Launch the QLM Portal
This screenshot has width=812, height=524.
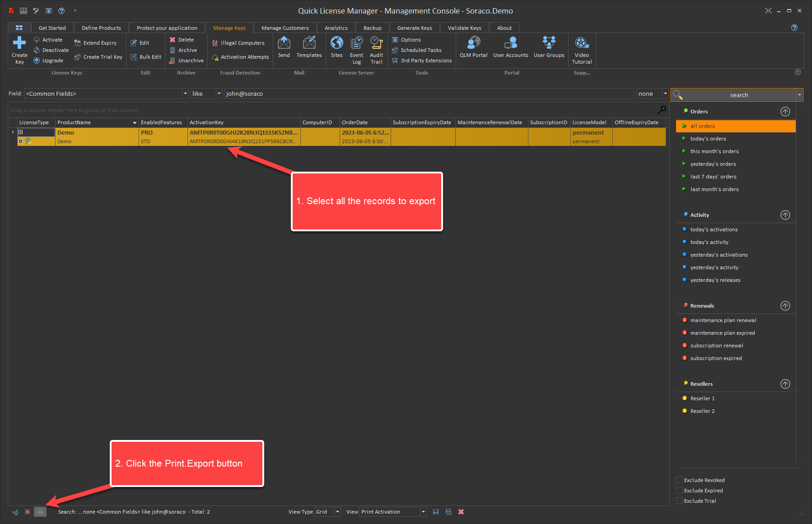474,47
